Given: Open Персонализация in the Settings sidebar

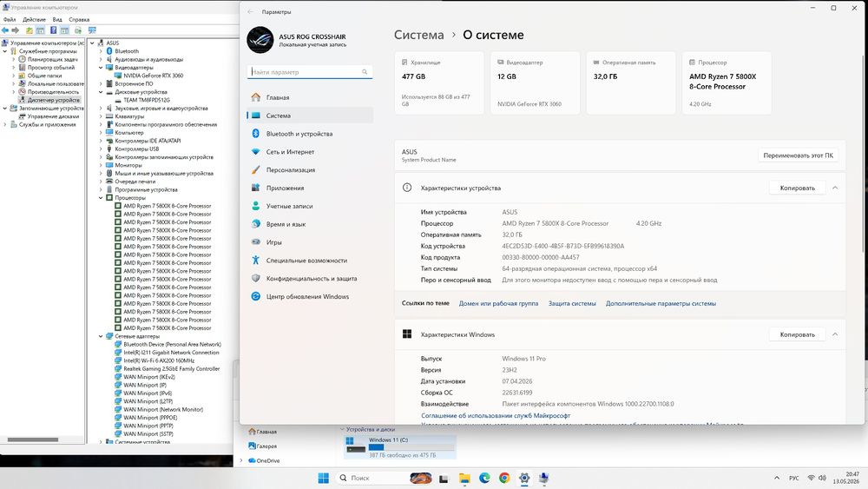Looking at the screenshot, I should click(310, 170).
